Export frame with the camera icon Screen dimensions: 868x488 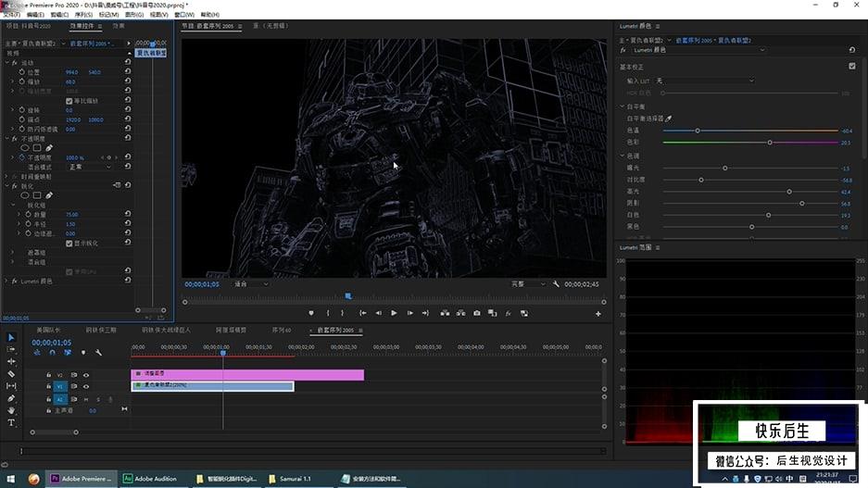[x=477, y=313]
